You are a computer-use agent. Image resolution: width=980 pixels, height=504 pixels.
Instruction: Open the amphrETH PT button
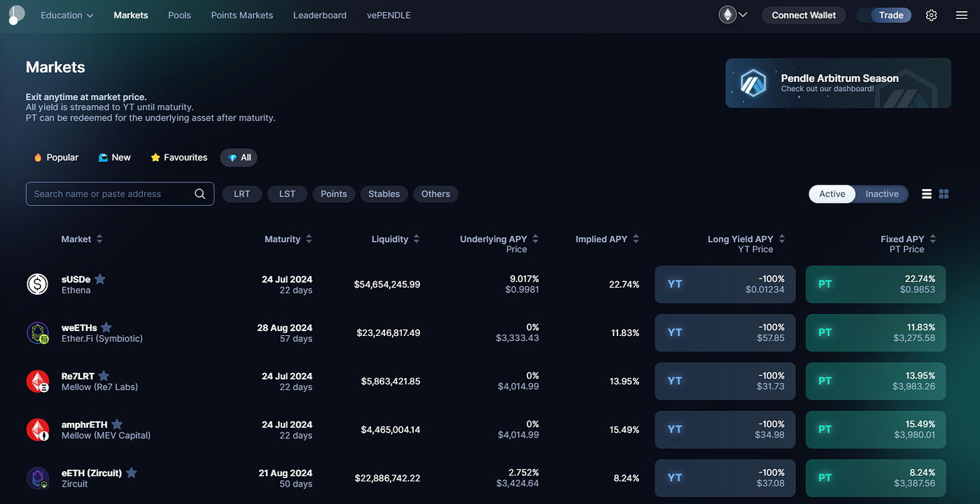click(876, 430)
